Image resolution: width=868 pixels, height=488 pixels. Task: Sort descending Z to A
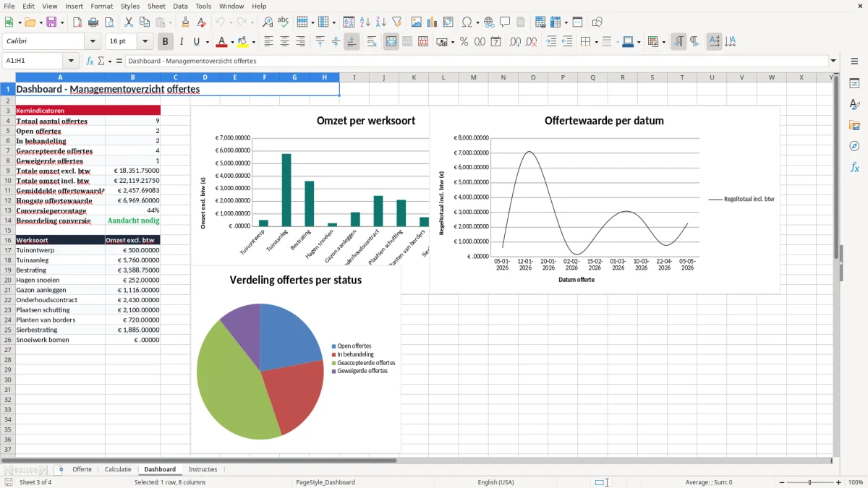tap(381, 22)
